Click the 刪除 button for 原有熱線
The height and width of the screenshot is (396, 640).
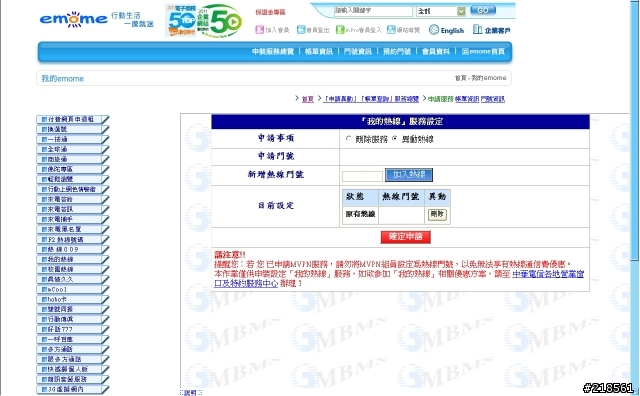click(x=437, y=214)
